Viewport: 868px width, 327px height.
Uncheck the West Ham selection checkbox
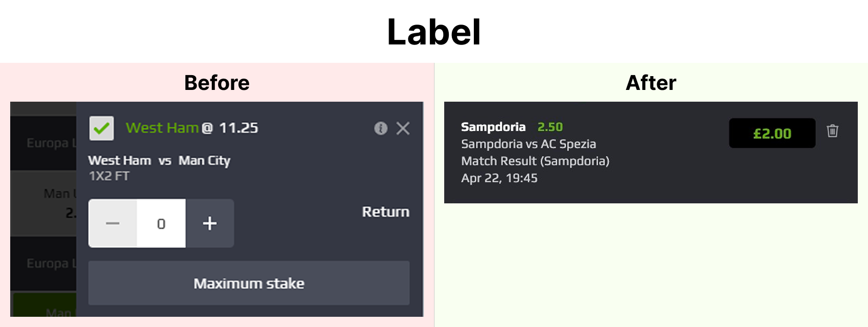[102, 128]
